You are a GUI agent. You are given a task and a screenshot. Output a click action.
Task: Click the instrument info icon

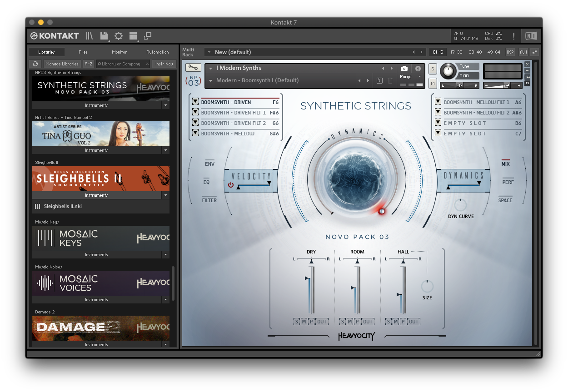coord(418,69)
